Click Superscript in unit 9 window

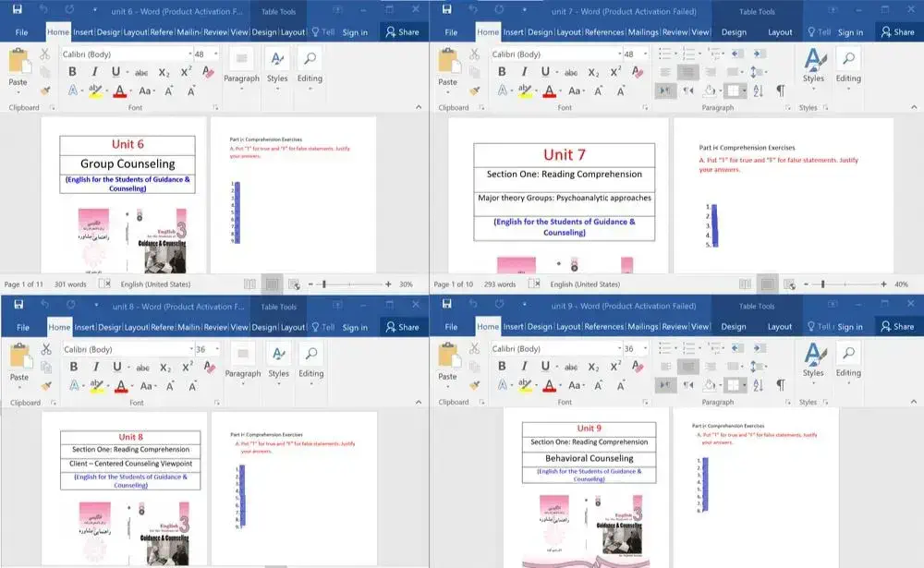pyautogui.click(x=615, y=368)
